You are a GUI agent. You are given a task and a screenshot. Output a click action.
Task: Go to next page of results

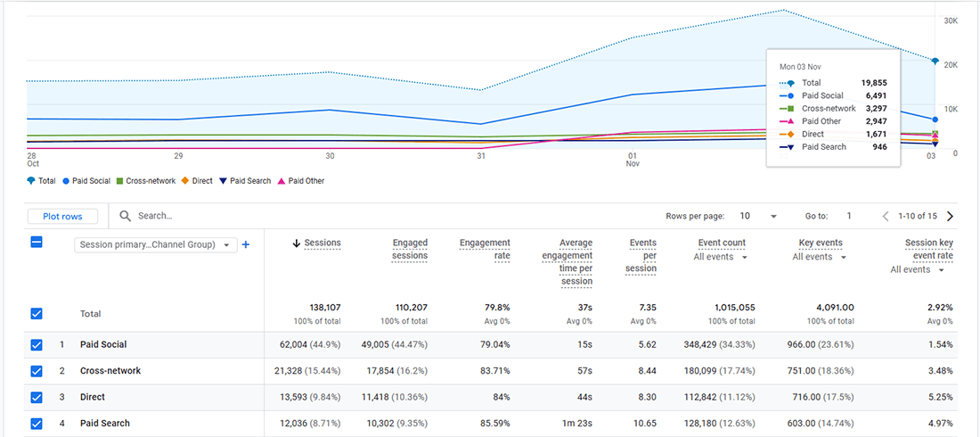950,216
